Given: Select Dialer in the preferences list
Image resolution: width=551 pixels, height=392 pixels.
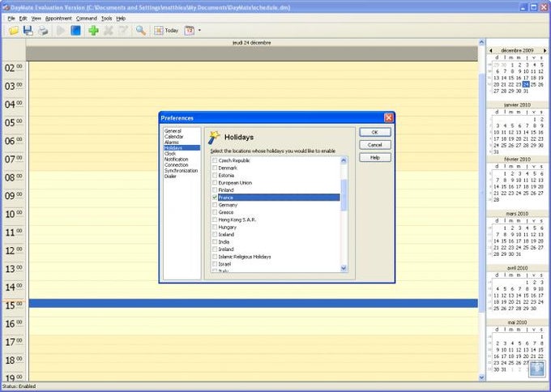Looking at the screenshot, I should pyautogui.click(x=170, y=176).
